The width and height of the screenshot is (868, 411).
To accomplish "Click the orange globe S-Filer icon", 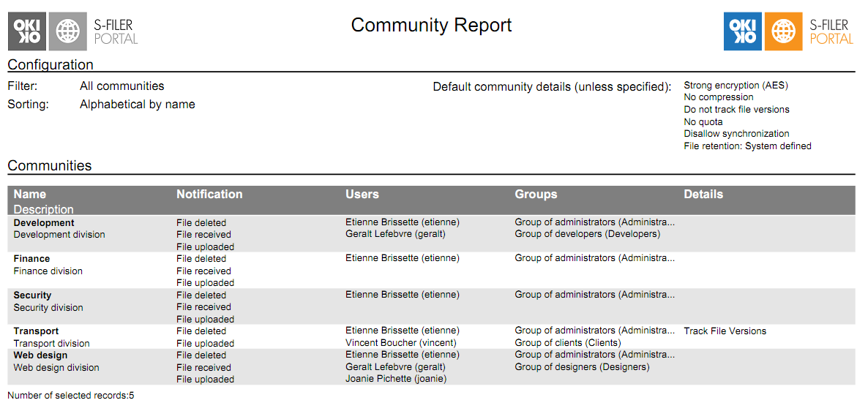I will click(784, 31).
